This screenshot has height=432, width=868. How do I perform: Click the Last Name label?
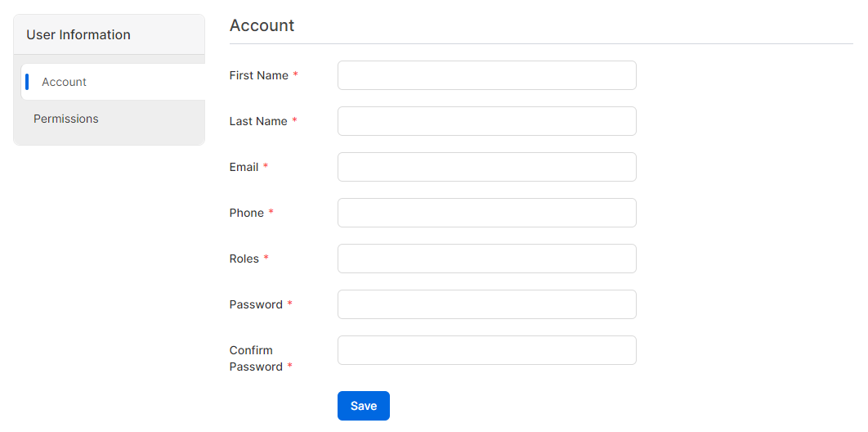click(x=258, y=121)
